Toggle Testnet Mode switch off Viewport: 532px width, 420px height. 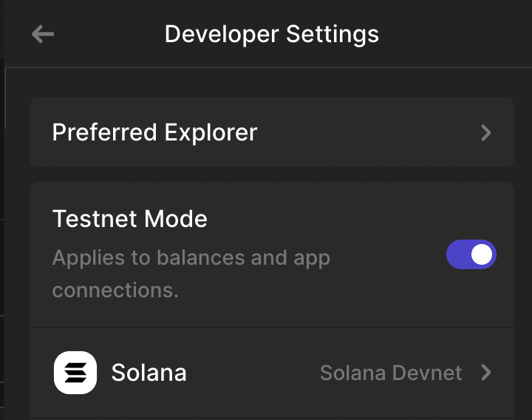point(471,254)
